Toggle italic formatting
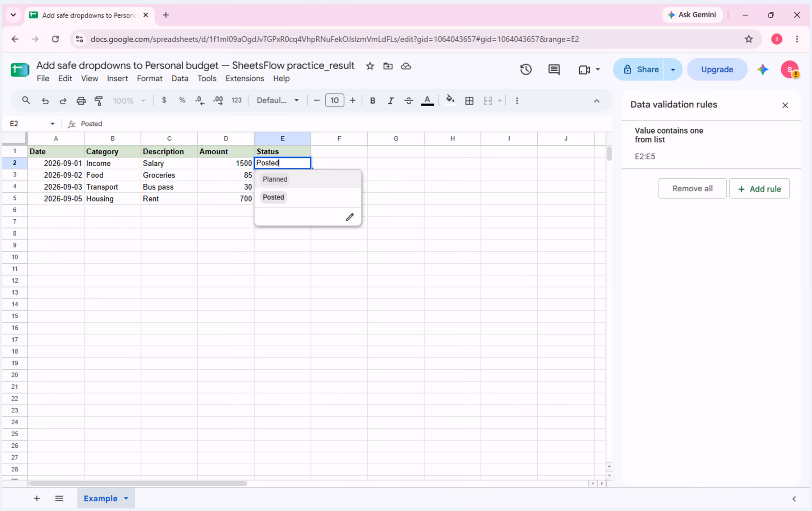Image resolution: width=812 pixels, height=511 pixels. tap(391, 101)
